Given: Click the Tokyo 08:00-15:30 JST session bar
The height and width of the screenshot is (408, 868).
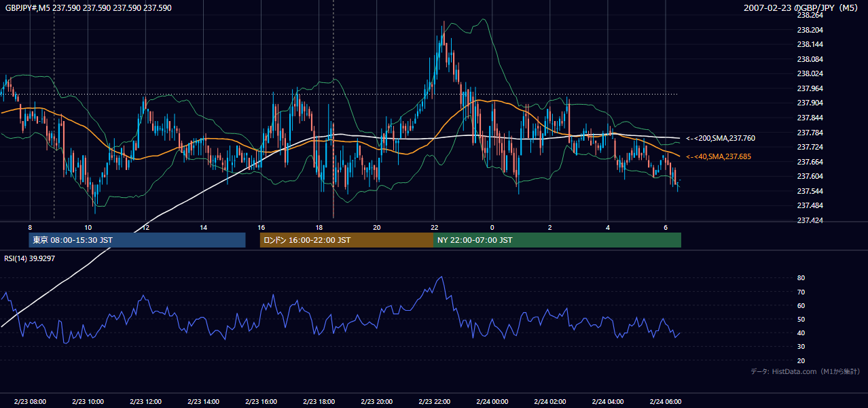Looking at the screenshot, I should pyautogui.click(x=137, y=240).
